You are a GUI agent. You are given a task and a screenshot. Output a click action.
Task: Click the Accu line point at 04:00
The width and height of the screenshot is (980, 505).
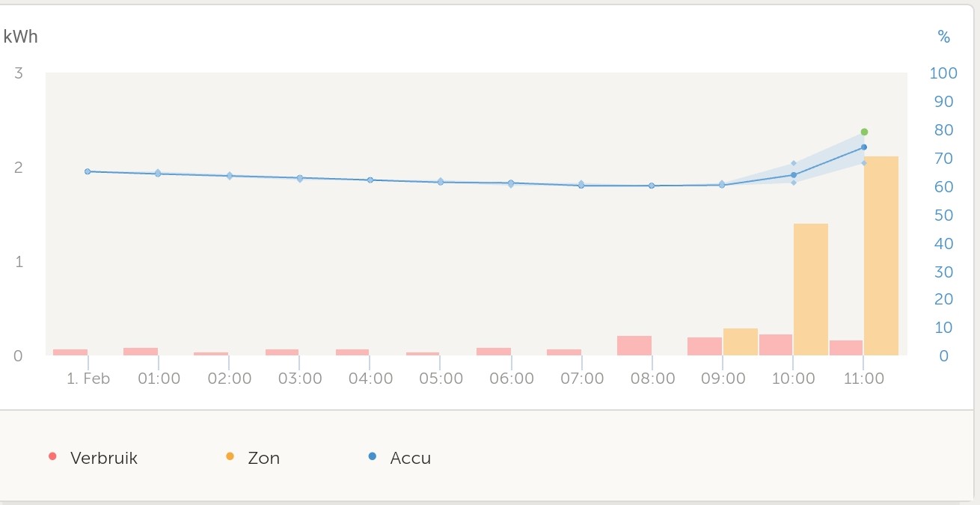click(370, 180)
